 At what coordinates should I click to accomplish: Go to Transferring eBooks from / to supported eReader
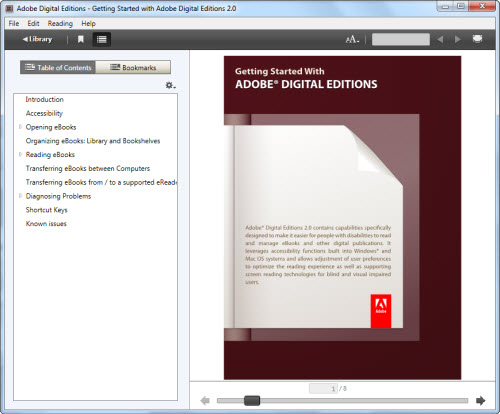[x=101, y=182]
